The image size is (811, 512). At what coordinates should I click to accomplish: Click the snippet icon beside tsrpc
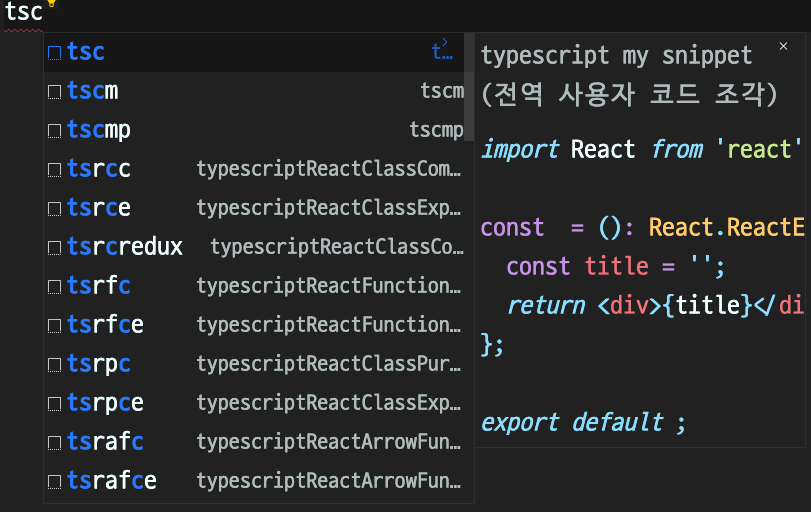54,365
